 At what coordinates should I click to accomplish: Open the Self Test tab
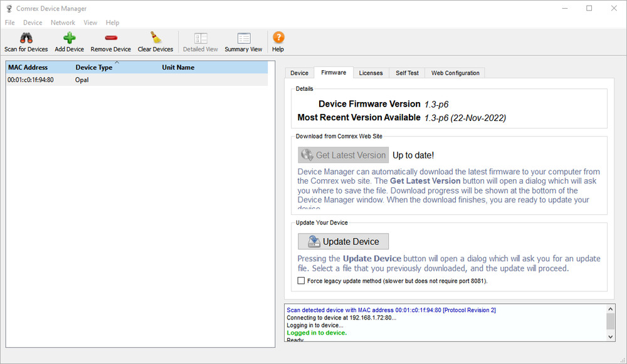click(x=407, y=73)
